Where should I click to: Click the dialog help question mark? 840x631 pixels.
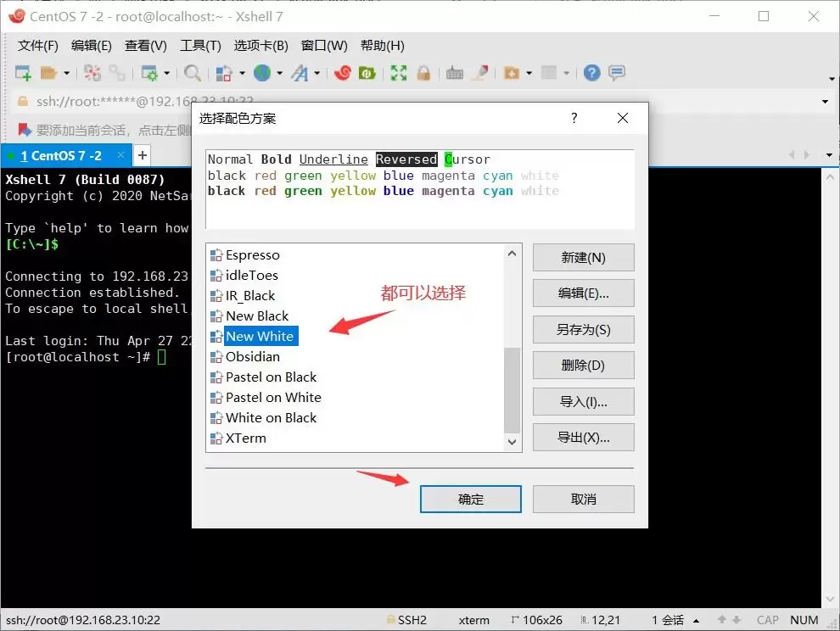[x=574, y=118]
